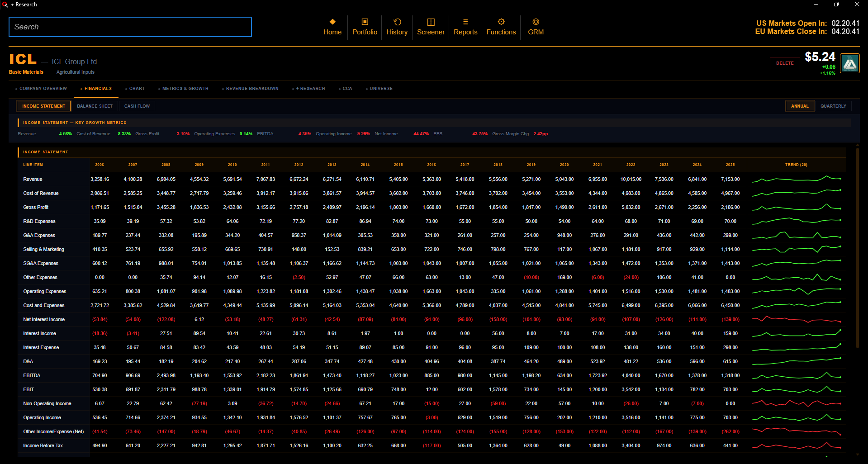Click the 2025 column header
Image resolution: width=868 pixels, height=464 pixels.
coord(730,165)
